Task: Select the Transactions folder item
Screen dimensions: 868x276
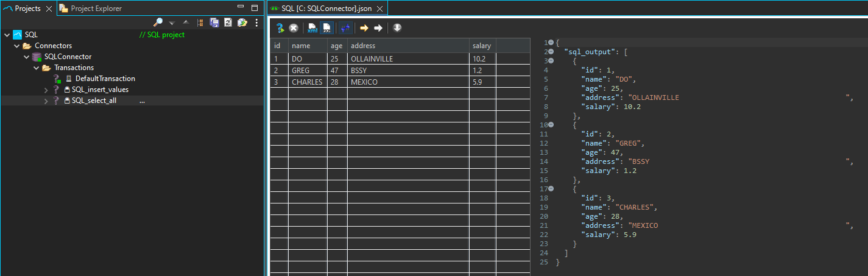Action: point(74,68)
